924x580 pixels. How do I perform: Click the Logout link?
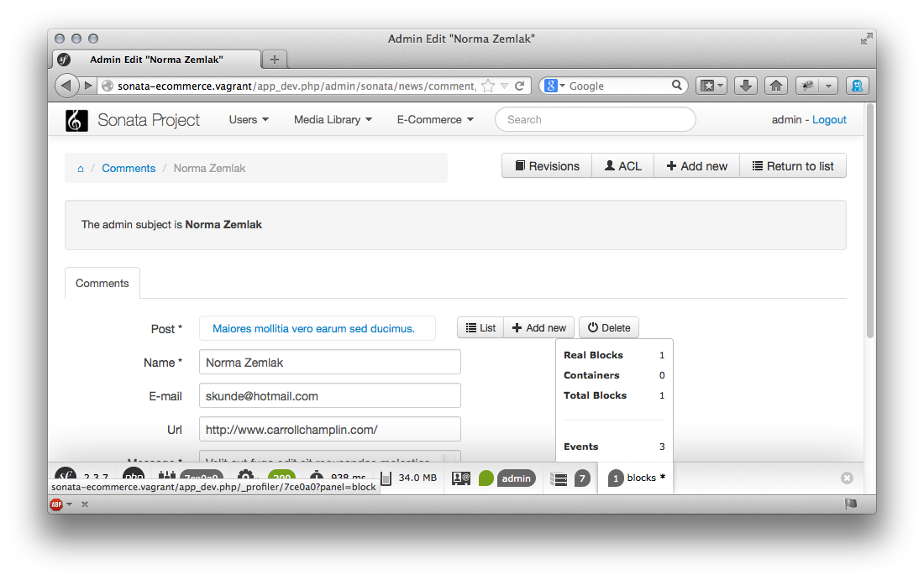point(829,120)
